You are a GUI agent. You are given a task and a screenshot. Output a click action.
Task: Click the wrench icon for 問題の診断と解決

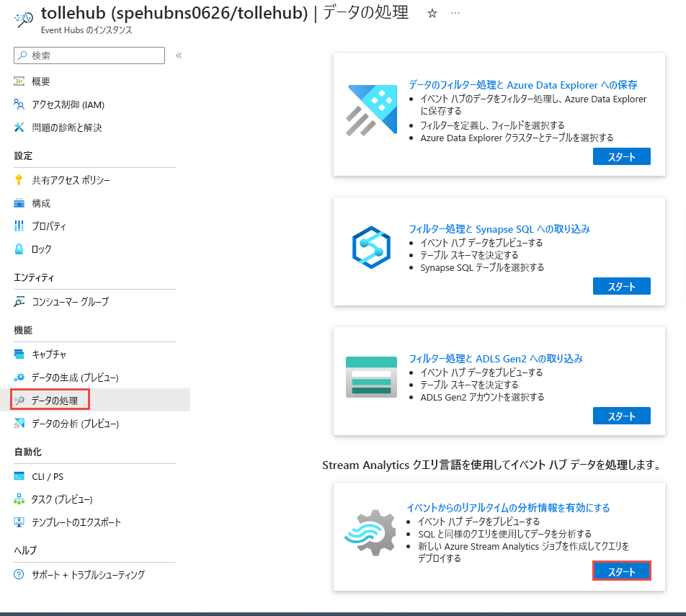19,128
